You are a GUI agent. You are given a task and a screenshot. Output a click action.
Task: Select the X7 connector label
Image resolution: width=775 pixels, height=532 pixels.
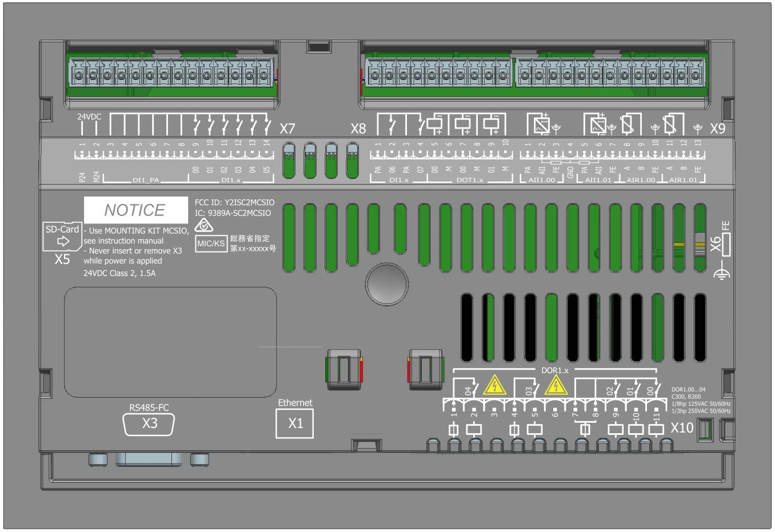click(287, 130)
